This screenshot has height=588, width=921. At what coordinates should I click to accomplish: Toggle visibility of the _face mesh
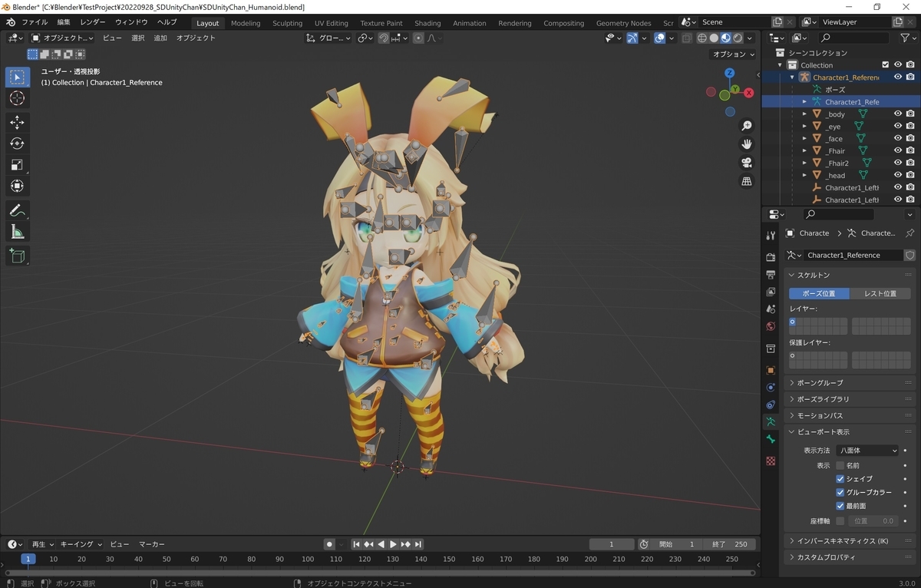click(897, 139)
